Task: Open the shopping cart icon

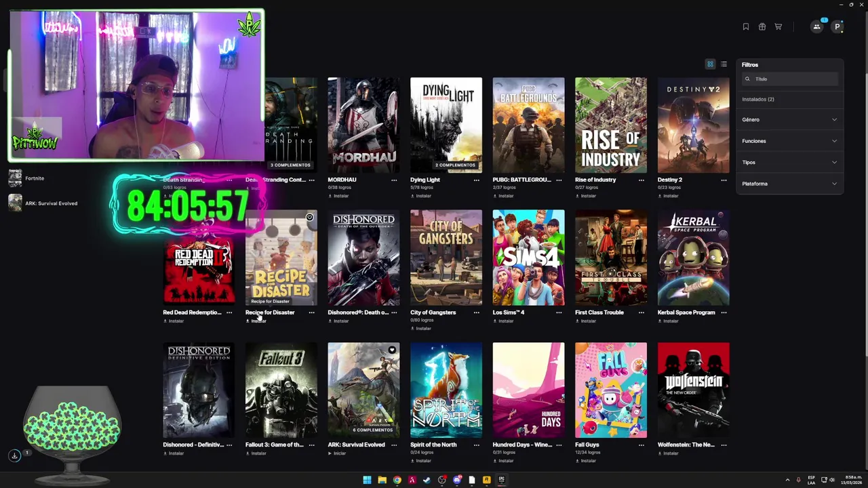Action: (778, 26)
